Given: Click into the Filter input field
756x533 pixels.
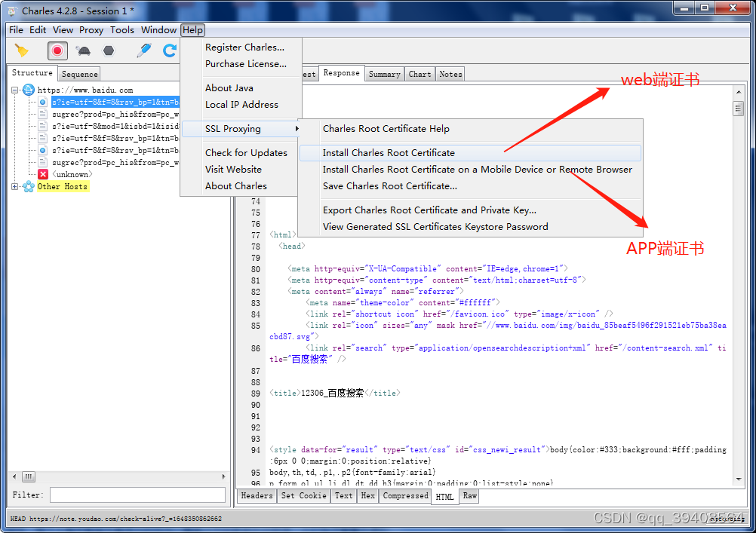Looking at the screenshot, I should (137, 495).
